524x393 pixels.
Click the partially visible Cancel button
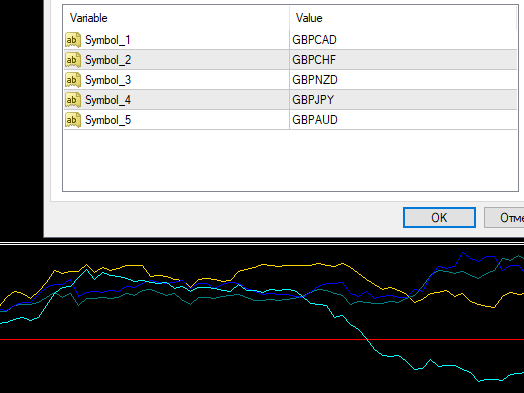pos(504,218)
